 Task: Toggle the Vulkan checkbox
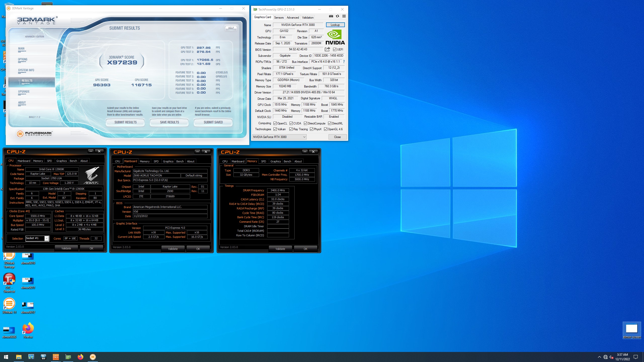(x=275, y=129)
